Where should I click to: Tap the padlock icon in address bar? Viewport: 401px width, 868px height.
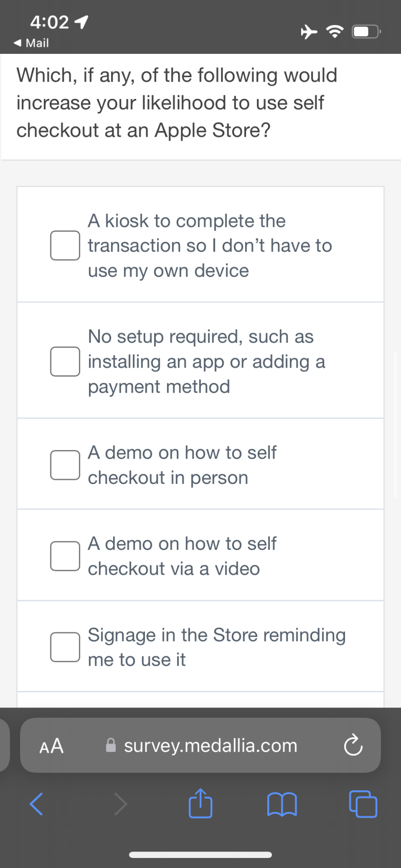click(x=111, y=745)
